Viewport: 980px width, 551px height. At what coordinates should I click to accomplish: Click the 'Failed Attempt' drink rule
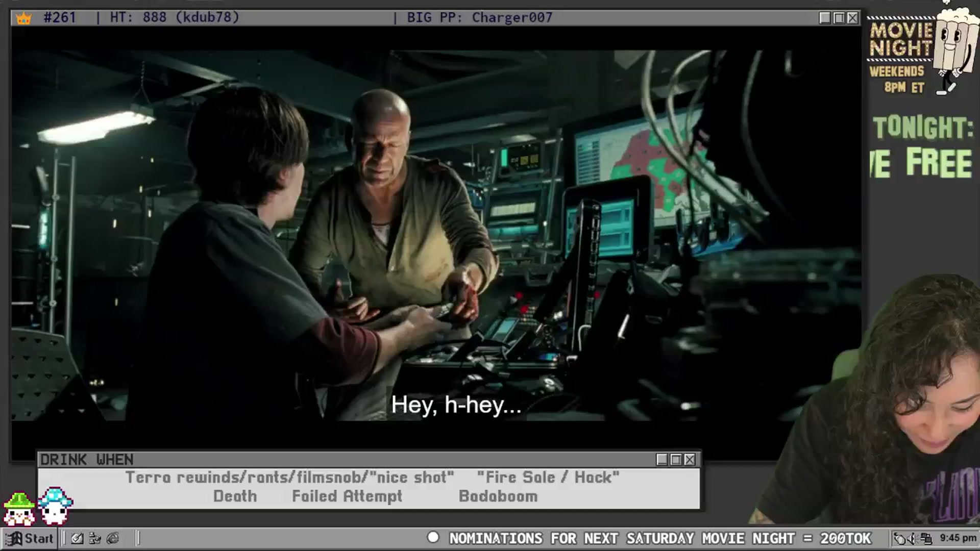pyautogui.click(x=347, y=496)
